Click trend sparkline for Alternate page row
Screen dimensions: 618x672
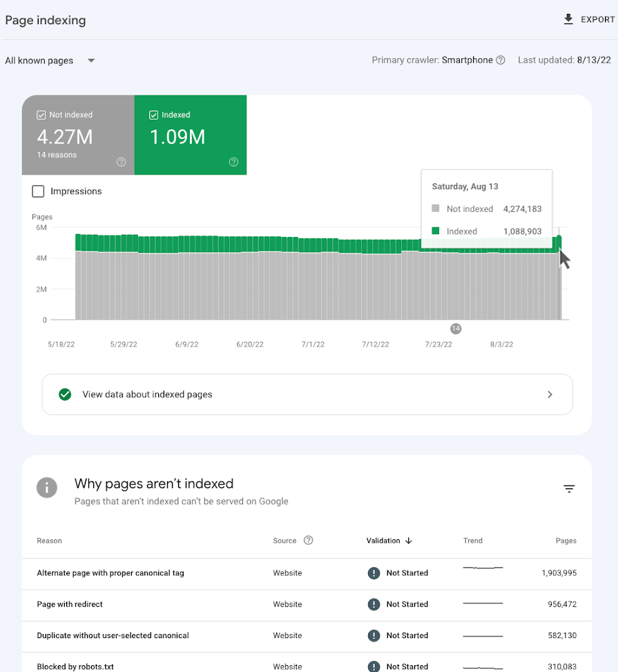[x=483, y=568]
